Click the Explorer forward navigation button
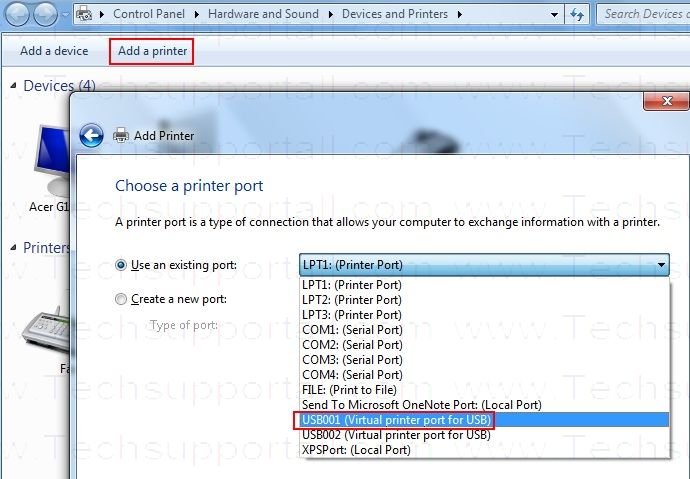Viewport: 690px width, 479px height. [45, 15]
